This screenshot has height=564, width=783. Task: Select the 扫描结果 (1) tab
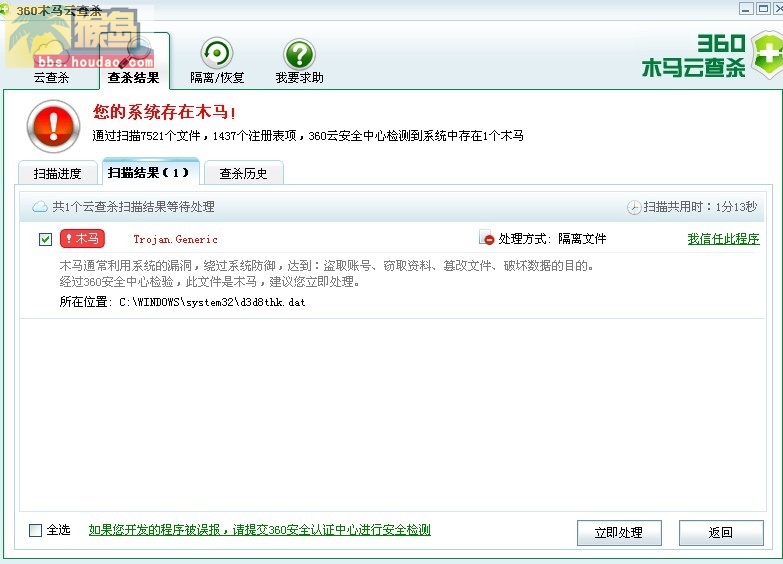150,172
